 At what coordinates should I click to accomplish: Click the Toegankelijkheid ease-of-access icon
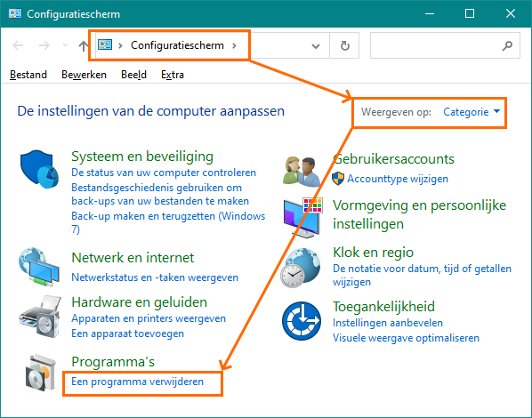[302, 321]
